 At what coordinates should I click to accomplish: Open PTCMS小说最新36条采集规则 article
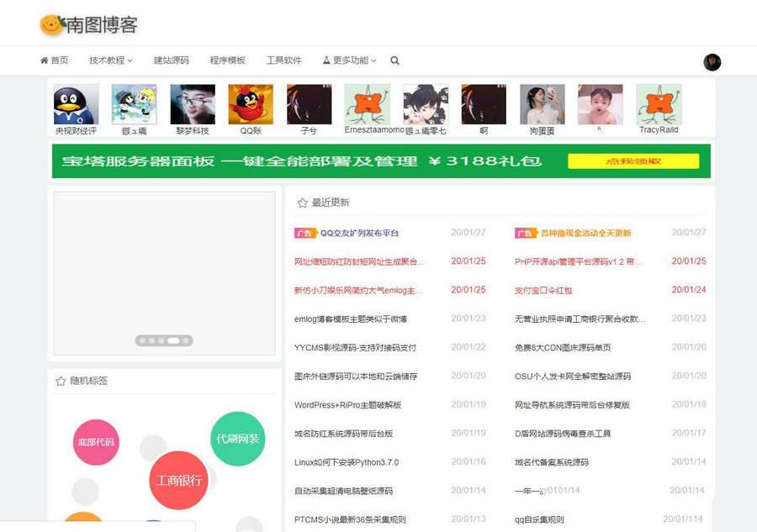350,519
